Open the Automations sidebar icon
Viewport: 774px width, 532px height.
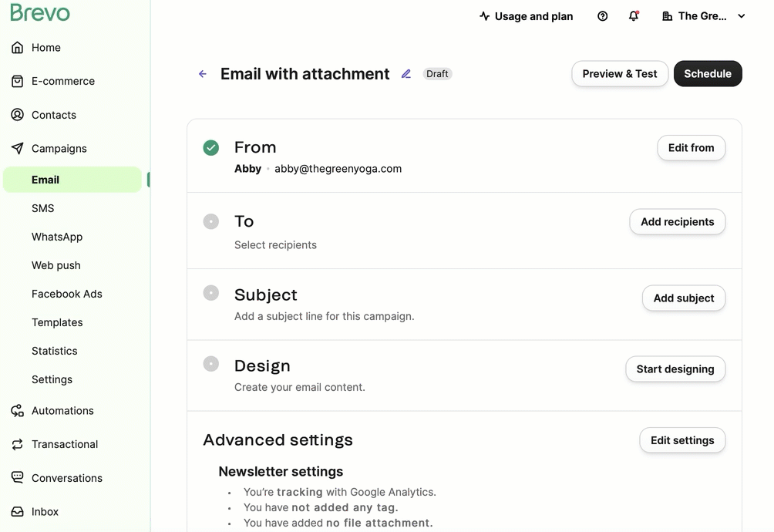click(x=16, y=410)
